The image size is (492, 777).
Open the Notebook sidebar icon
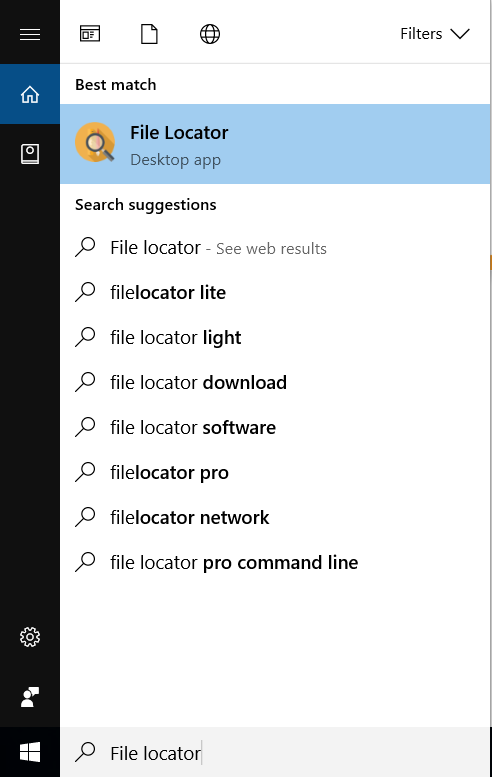[30, 154]
